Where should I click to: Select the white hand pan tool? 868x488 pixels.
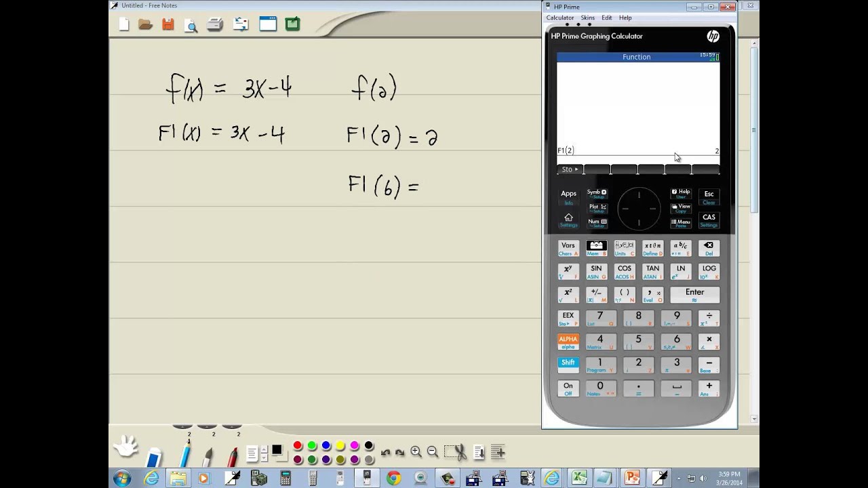pyautogui.click(x=125, y=447)
